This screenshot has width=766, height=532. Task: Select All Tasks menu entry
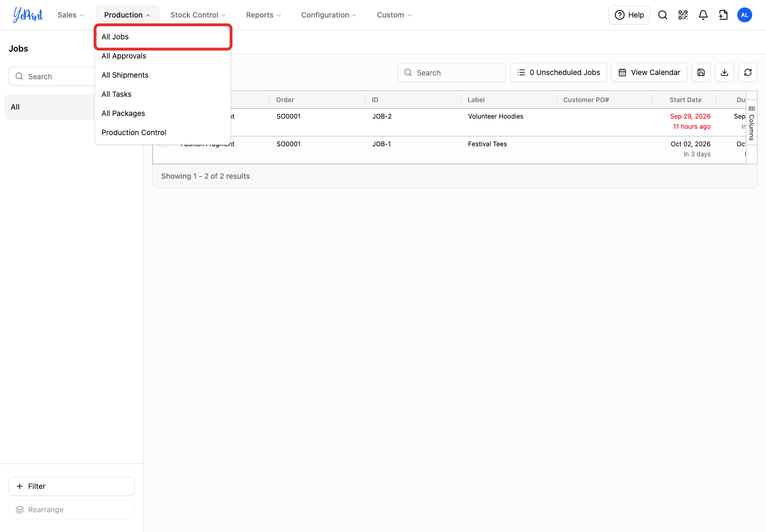click(163, 94)
